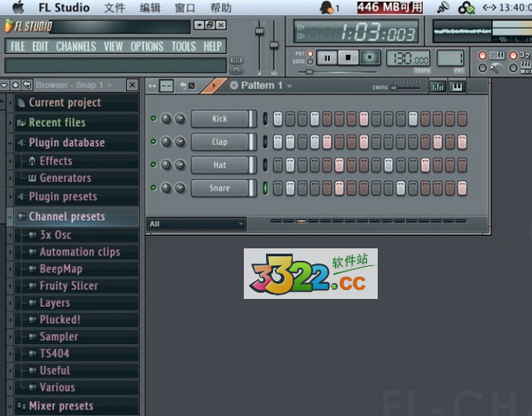Open the TOOLS menu
This screenshot has height=416, width=532.
pyautogui.click(x=184, y=46)
